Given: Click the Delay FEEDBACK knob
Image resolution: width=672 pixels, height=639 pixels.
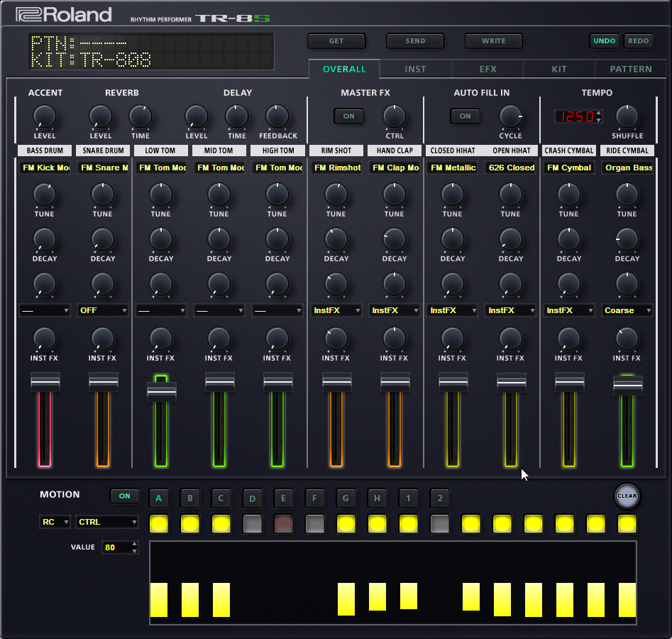Looking at the screenshot, I should (x=277, y=116).
